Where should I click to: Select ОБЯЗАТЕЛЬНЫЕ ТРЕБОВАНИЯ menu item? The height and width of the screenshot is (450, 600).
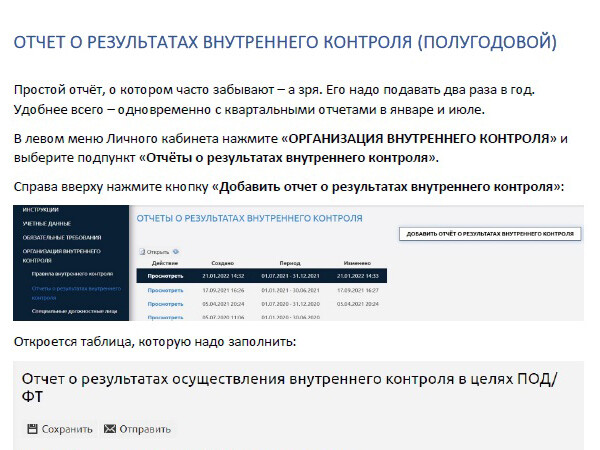tap(62, 237)
